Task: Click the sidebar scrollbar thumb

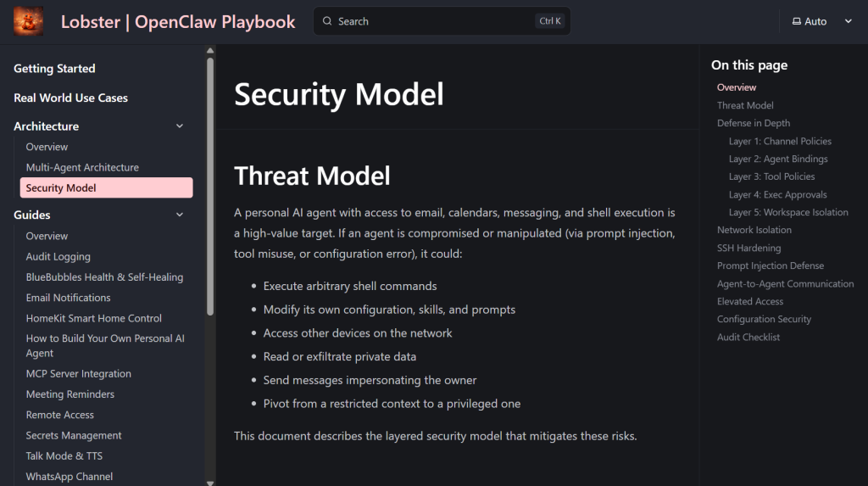Action: (x=210, y=187)
